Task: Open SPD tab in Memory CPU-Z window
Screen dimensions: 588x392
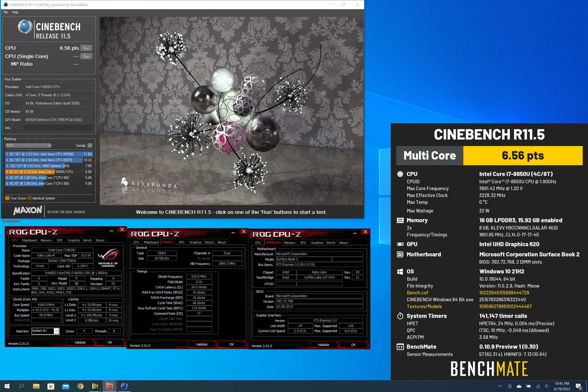Action: pos(181,242)
